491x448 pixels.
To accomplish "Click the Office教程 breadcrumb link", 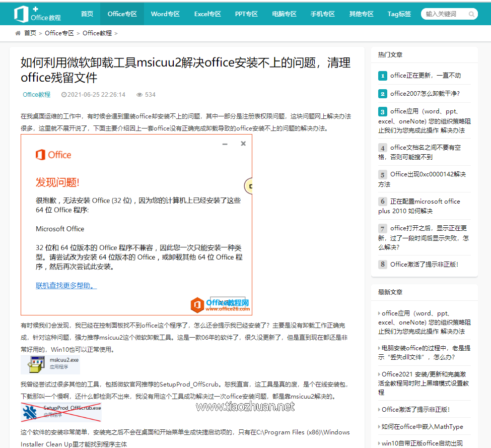I will (x=97, y=33).
